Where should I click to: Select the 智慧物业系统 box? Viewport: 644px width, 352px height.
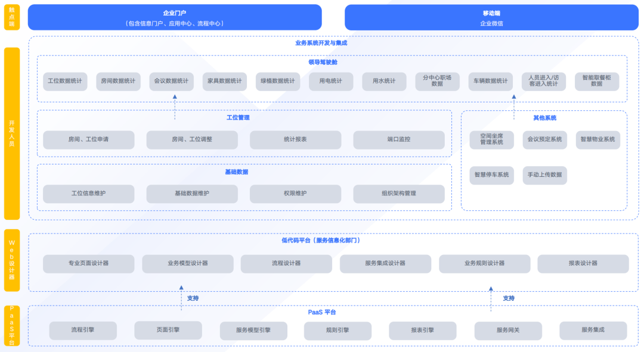(x=598, y=139)
